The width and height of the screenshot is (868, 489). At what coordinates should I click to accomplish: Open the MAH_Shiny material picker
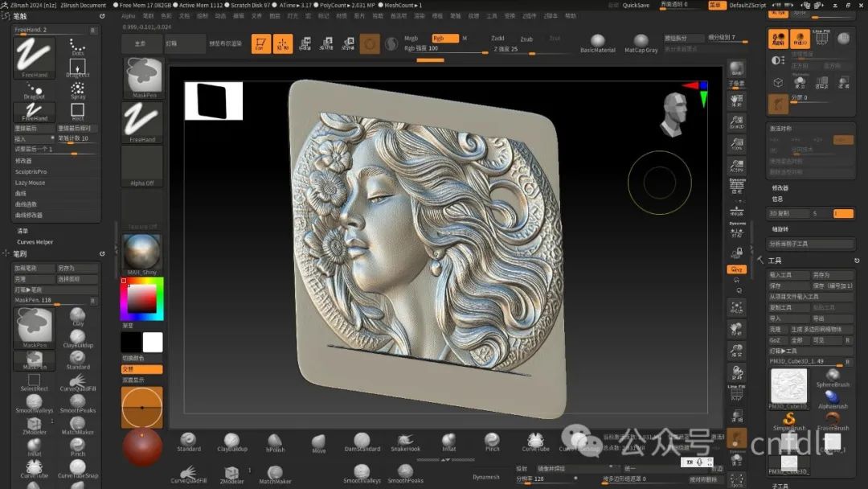pyautogui.click(x=141, y=254)
